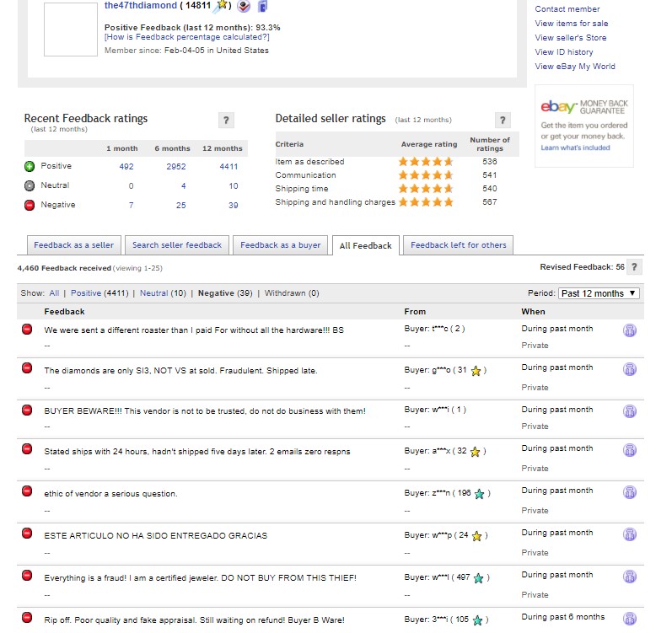Click the red Negative icon in ratings table
This screenshot has width=672, height=633.
pos(30,205)
